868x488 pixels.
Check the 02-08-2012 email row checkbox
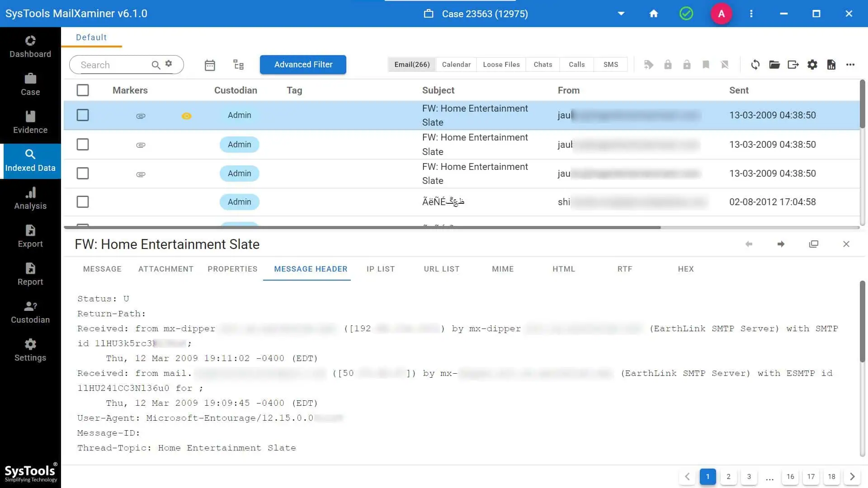coord(83,202)
